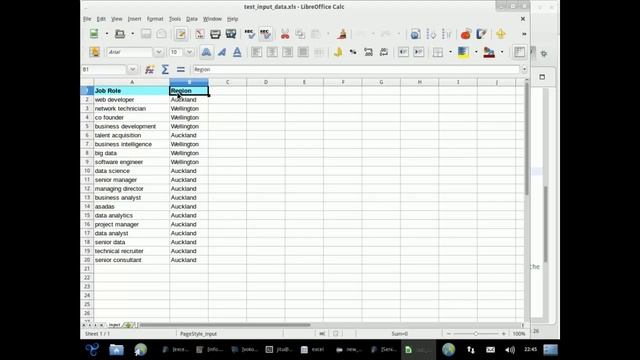The height and width of the screenshot is (360, 640).
Task: Click the Sum sigma icon
Action: pos(165,69)
